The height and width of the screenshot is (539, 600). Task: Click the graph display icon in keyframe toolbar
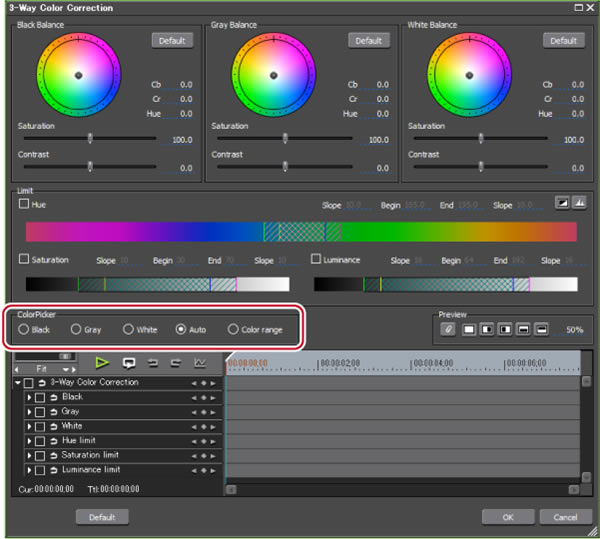point(200,363)
